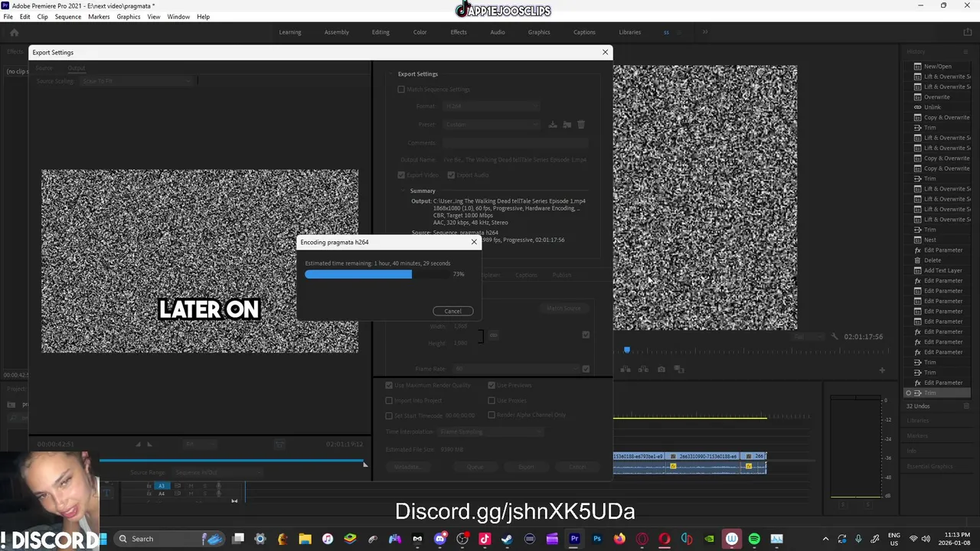Toggle the Use Proxies checkbox
Image resolution: width=980 pixels, height=551 pixels.
click(492, 400)
